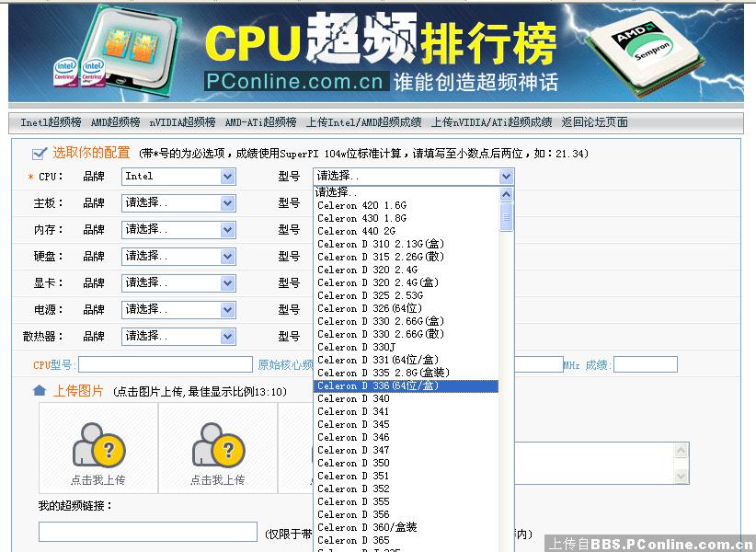Viewport: 756px width, 552px height.
Task: Go to 上传Intel/AMD超频成绩 page
Action: coord(364,122)
